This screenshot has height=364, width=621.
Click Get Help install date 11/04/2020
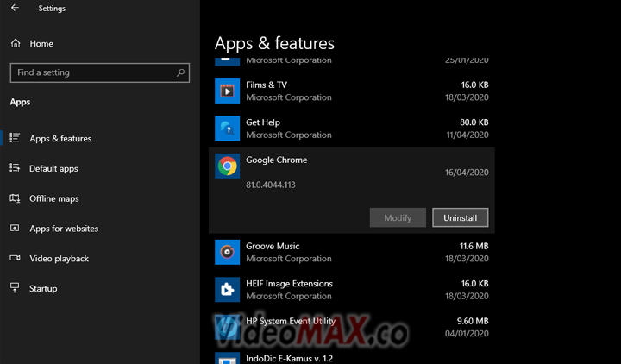coord(467,135)
